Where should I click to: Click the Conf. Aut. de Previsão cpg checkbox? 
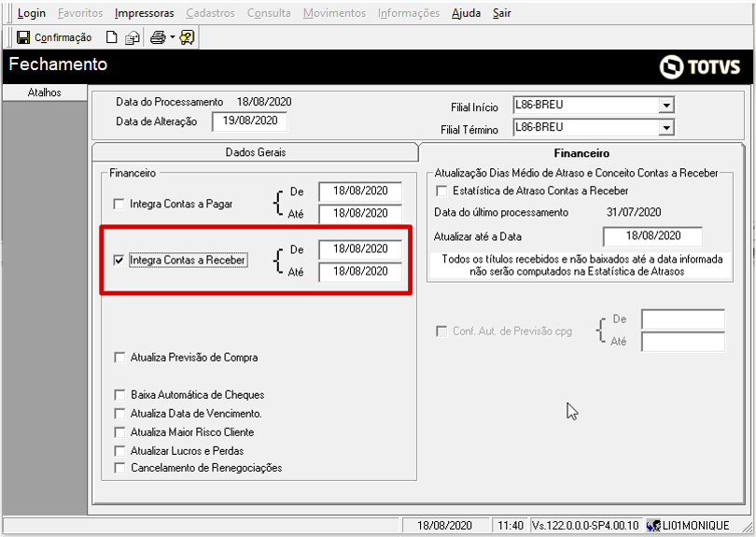click(x=441, y=331)
